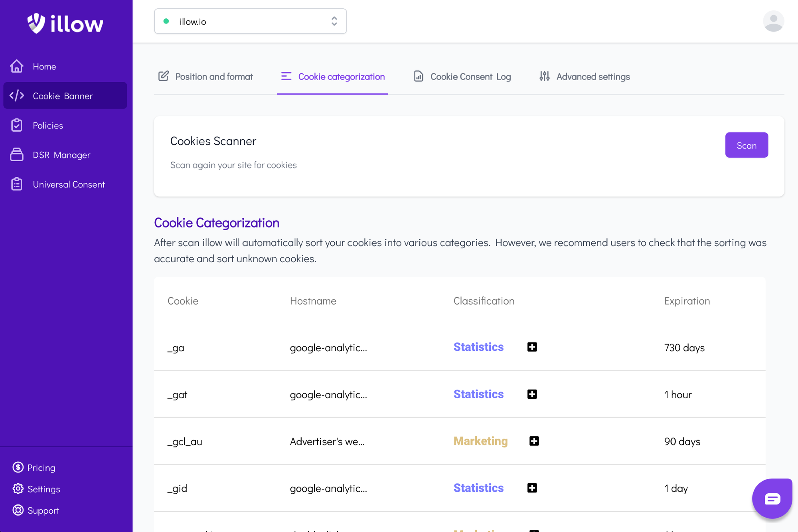Click the Universal Consent sidebar icon
The image size is (798, 532).
16,184
